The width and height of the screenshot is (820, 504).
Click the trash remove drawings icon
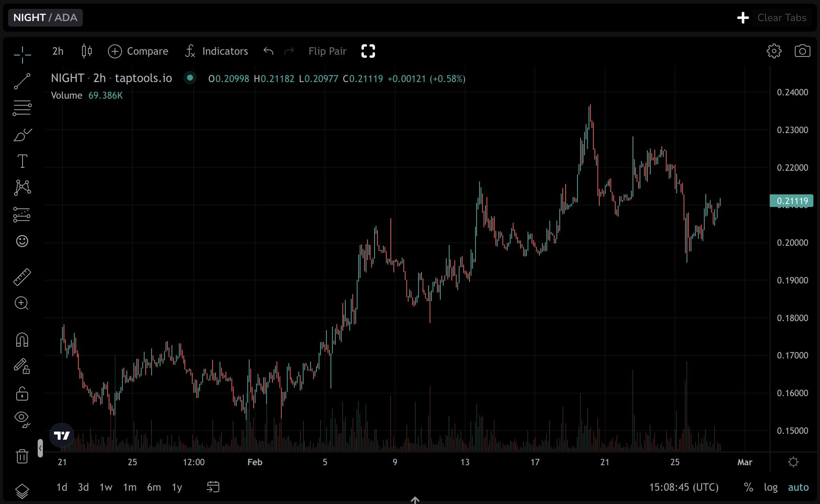click(x=22, y=456)
